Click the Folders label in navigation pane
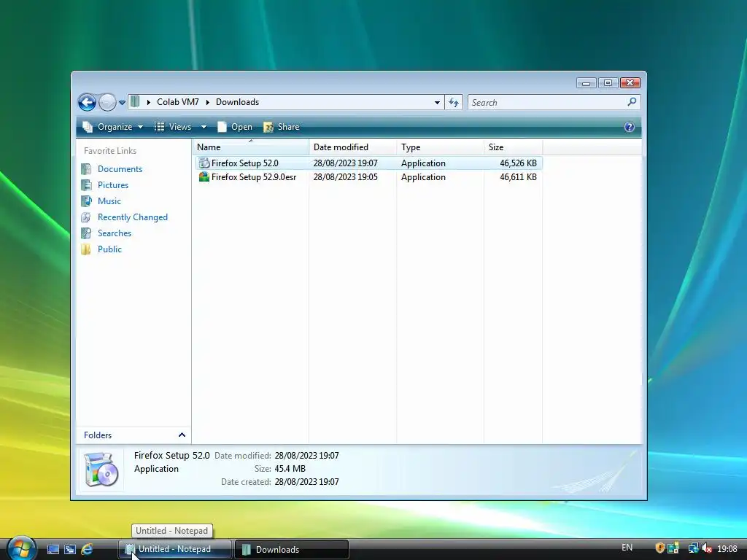This screenshot has height=560, width=747. pyautogui.click(x=98, y=435)
